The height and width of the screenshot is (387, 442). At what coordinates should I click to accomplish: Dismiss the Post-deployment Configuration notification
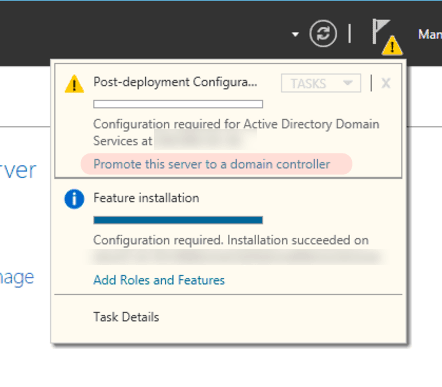(x=386, y=83)
